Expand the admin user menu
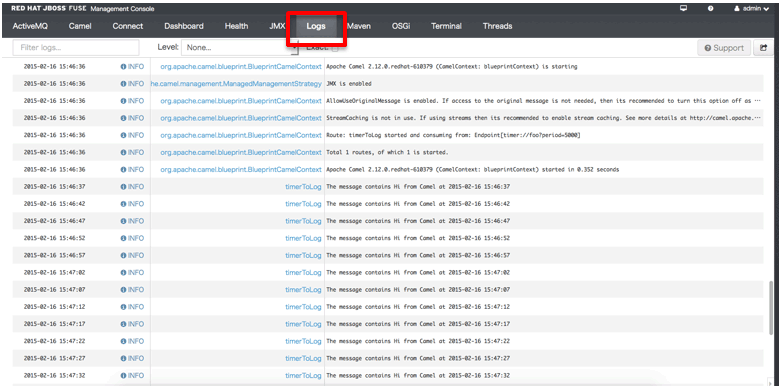 [752, 8]
